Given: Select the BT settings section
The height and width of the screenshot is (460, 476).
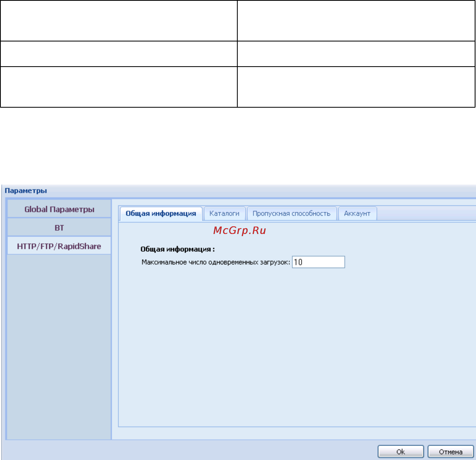Looking at the screenshot, I should coord(59,228).
